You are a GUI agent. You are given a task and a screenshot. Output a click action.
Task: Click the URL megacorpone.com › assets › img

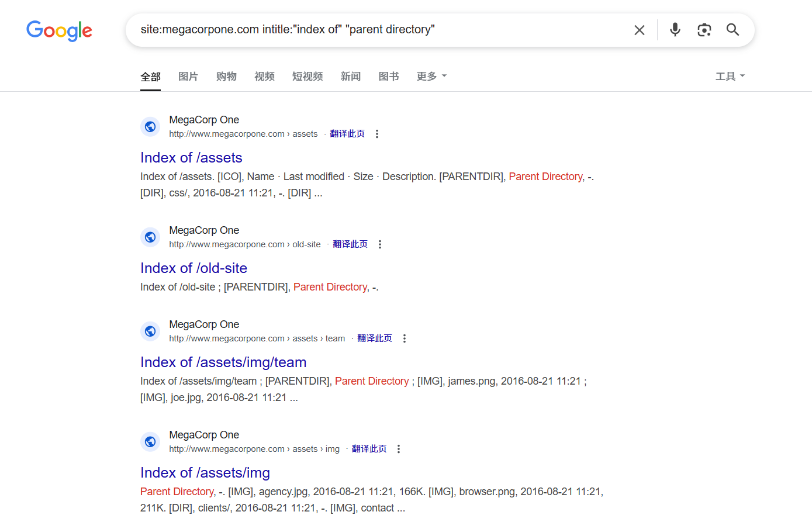(x=254, y=449)
